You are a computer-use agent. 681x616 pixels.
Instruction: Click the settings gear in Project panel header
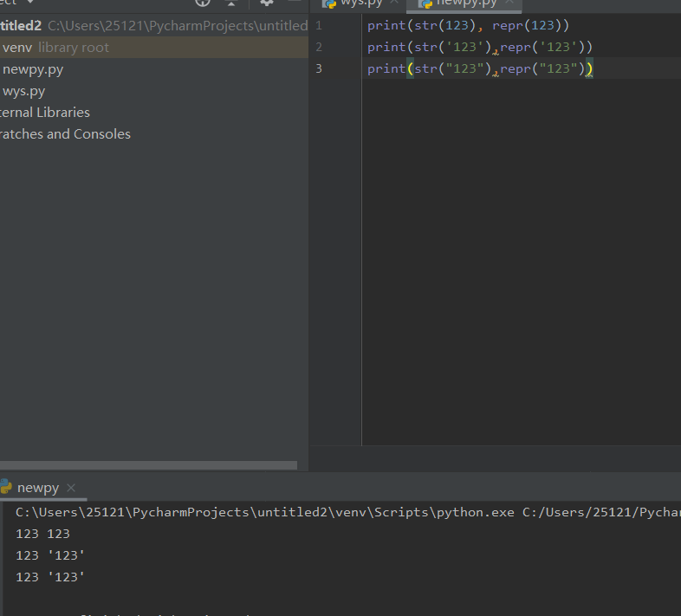266,3
